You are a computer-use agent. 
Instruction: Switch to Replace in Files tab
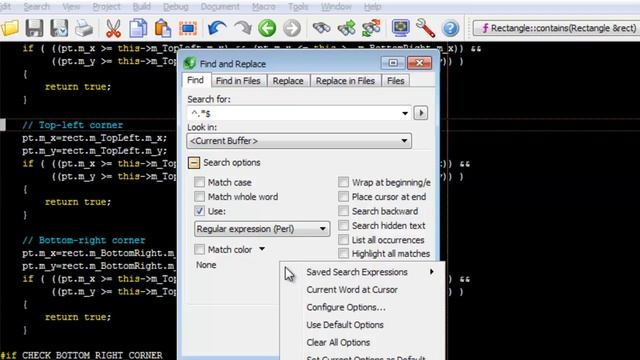click(x=345, y=81)
